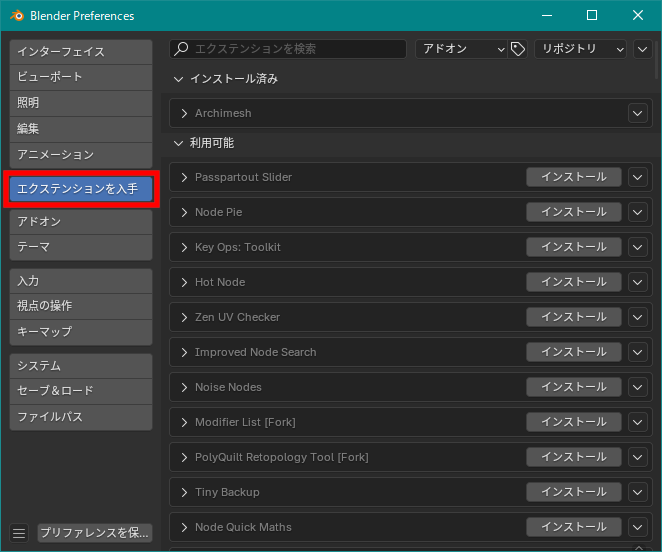Expand the Node Pie entry
Screen dimensions: 662x552
[184, 212]
